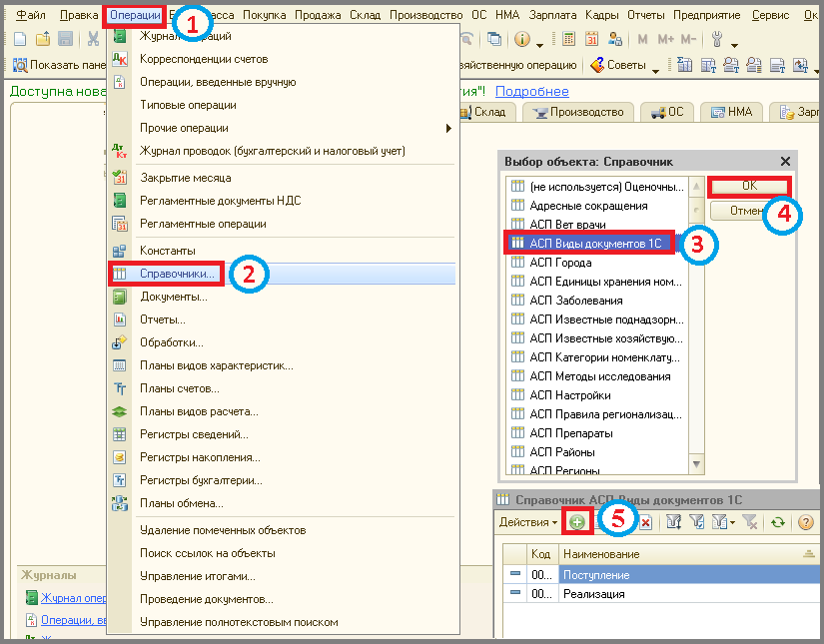824x644 pixels.
Task: Click the delete mark red X icon
Action: (x=645, y=522)
